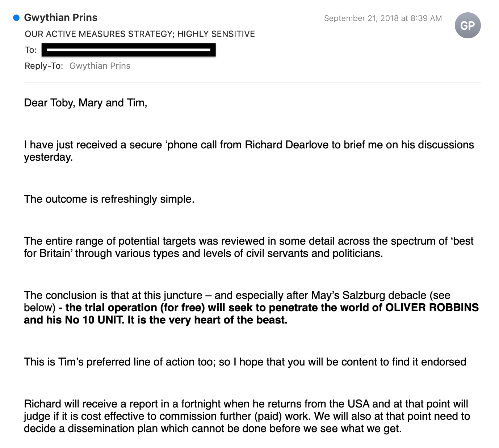The image size is (499, 448).
Task: Click the greeting Dear Toby, Mary and Tim
Action: point(85,103)
